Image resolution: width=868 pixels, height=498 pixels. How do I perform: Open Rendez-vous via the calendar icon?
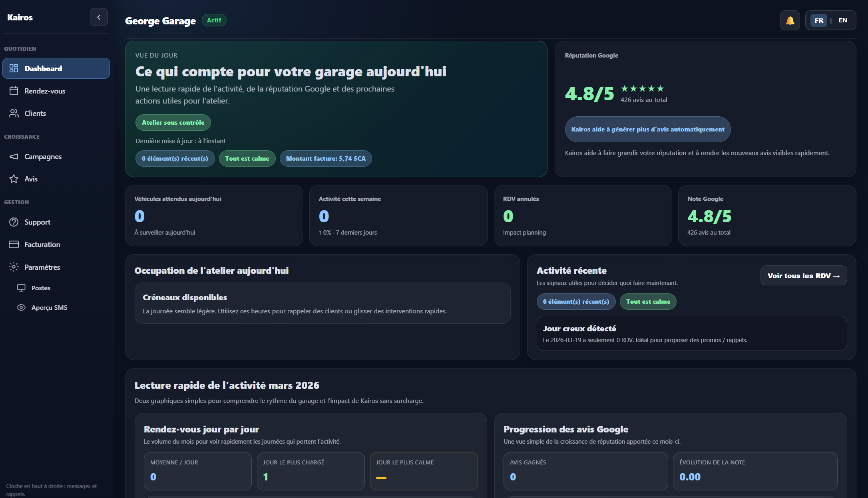pos(14,91)
